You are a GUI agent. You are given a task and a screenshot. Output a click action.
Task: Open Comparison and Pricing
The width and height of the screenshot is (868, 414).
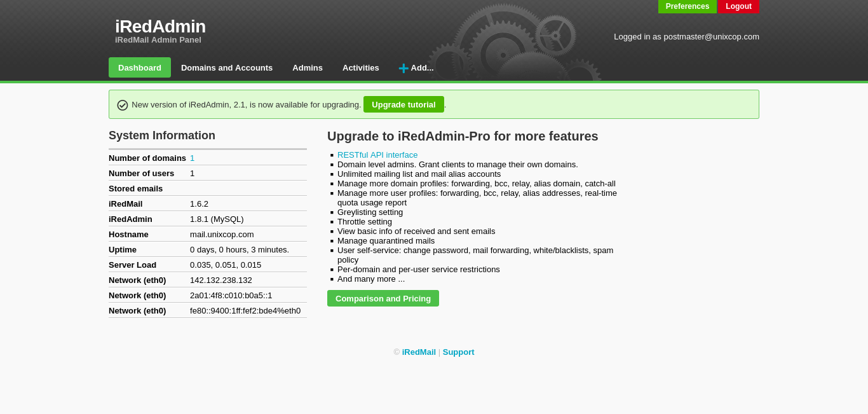tap(383, 298)
